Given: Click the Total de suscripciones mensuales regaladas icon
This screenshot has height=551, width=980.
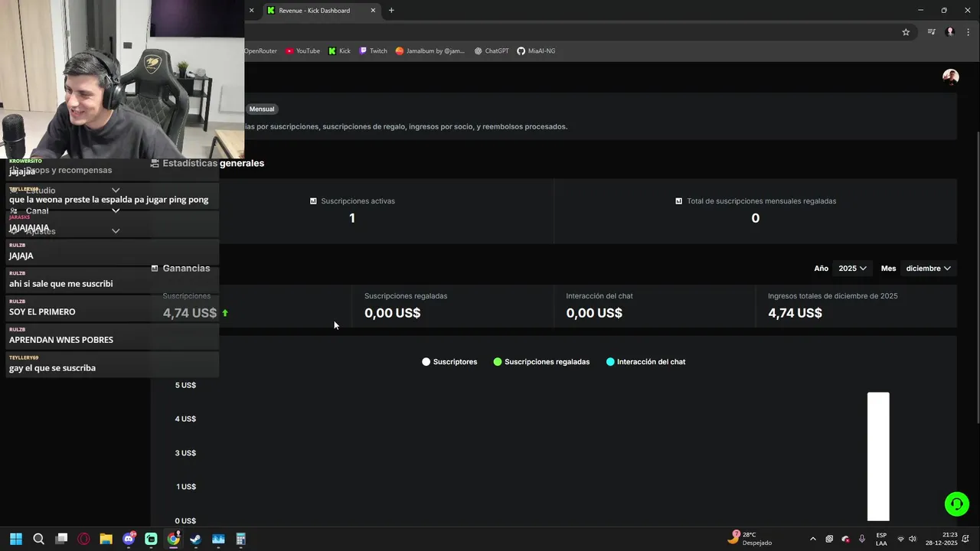Looking at the screenshot, I should (679, 201).
